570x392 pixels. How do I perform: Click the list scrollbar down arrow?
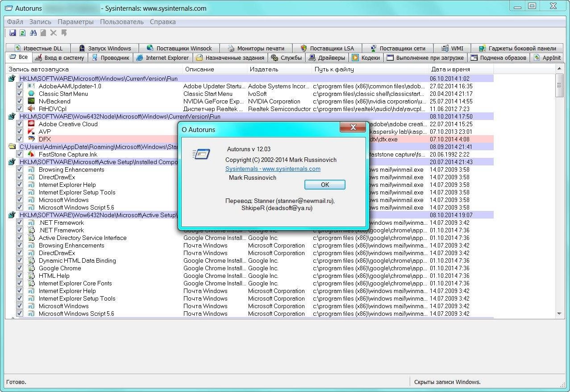[559, 314]
